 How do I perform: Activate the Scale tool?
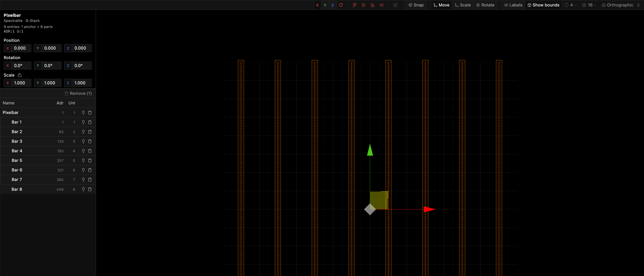[x=463, y=5]
